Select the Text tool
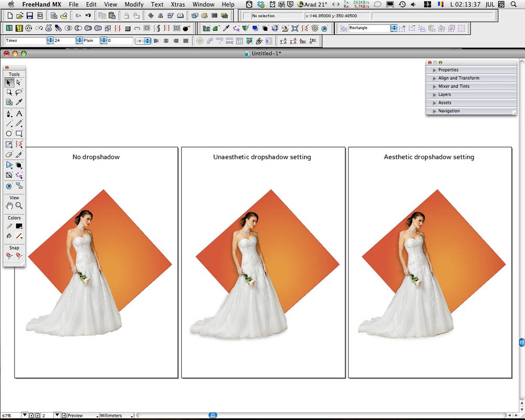The height and width of the screenshot is (420, 525). point(18,113)
